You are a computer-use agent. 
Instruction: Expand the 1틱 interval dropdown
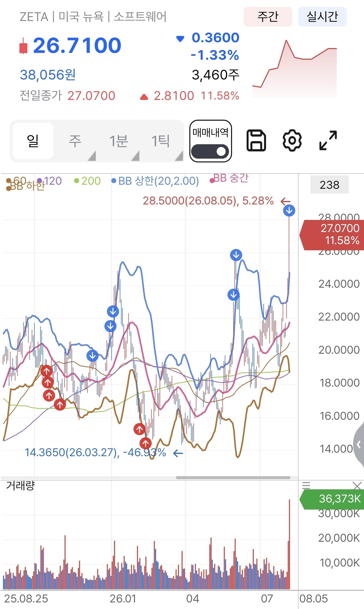point(179,156)
